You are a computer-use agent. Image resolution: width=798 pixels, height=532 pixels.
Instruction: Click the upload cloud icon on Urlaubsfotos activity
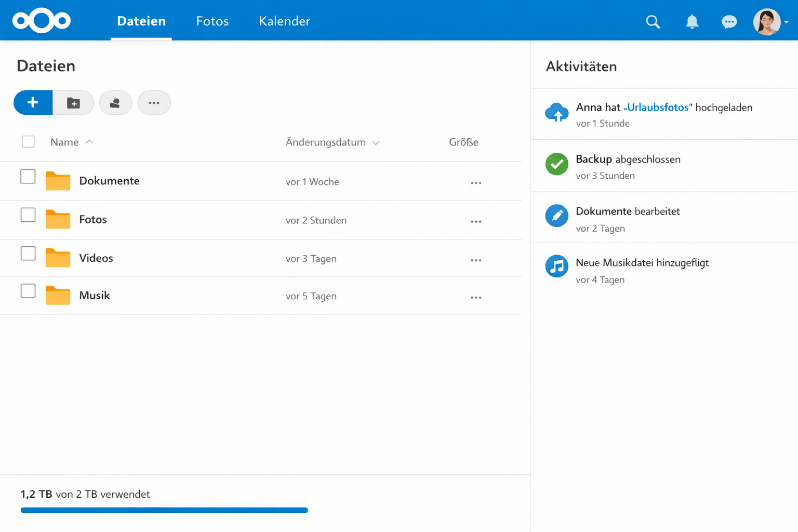tap(556, 112)
